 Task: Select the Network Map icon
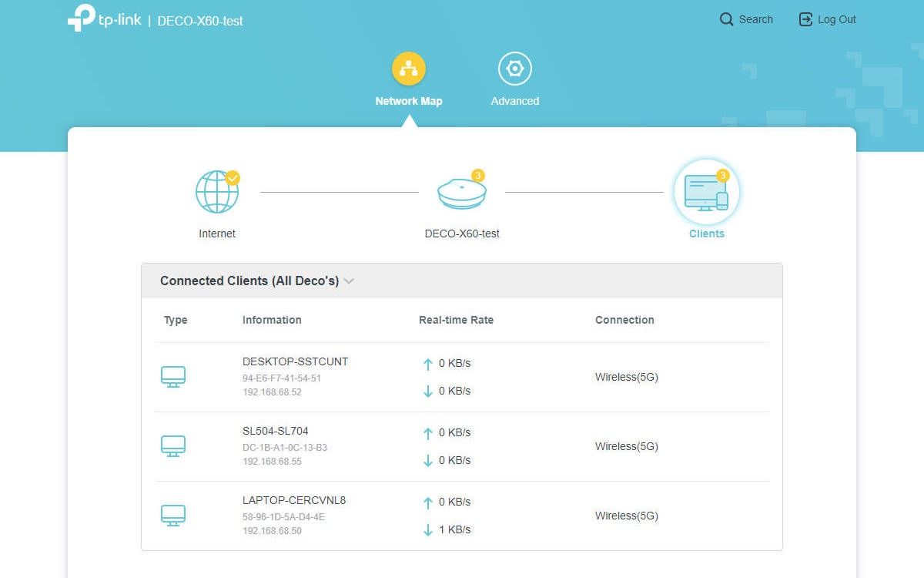(409, 69)
